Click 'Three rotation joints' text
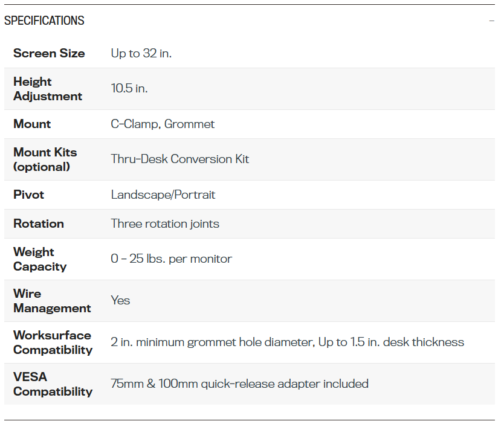This screenshot has height=424, width=504. pos(165,223)
